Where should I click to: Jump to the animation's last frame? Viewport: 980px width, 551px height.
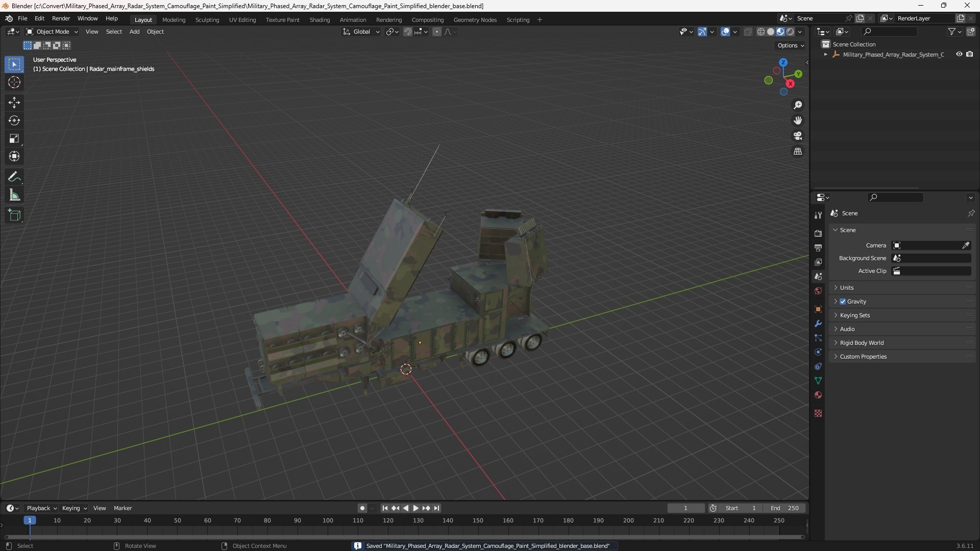437,508
